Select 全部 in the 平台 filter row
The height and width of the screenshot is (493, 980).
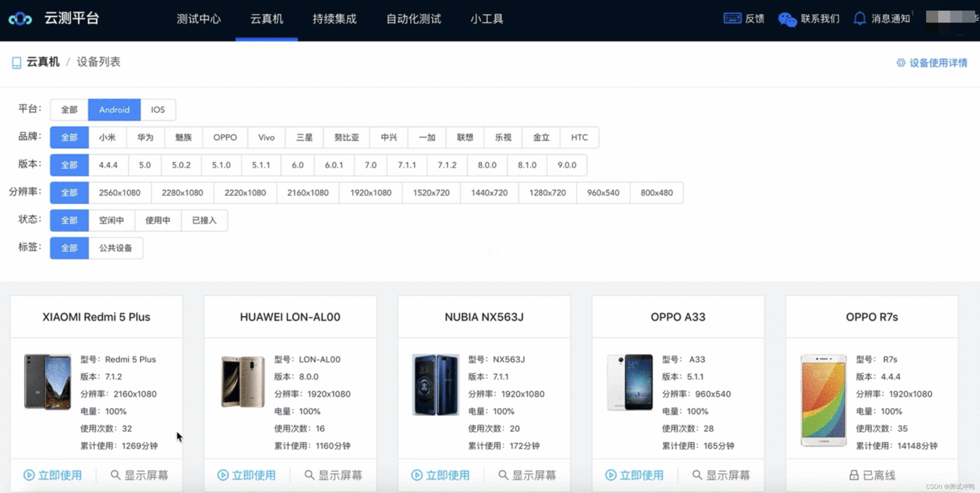[69, 109]
